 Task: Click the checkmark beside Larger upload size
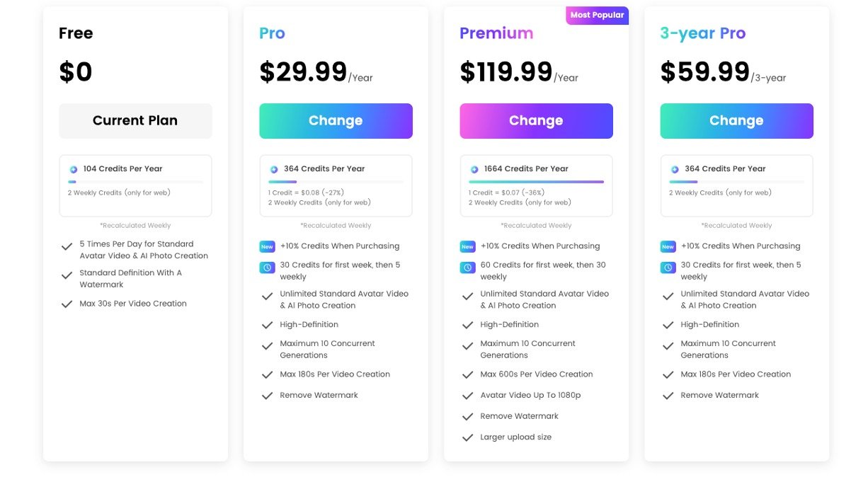pyautogui.click(x=467, y=437)
